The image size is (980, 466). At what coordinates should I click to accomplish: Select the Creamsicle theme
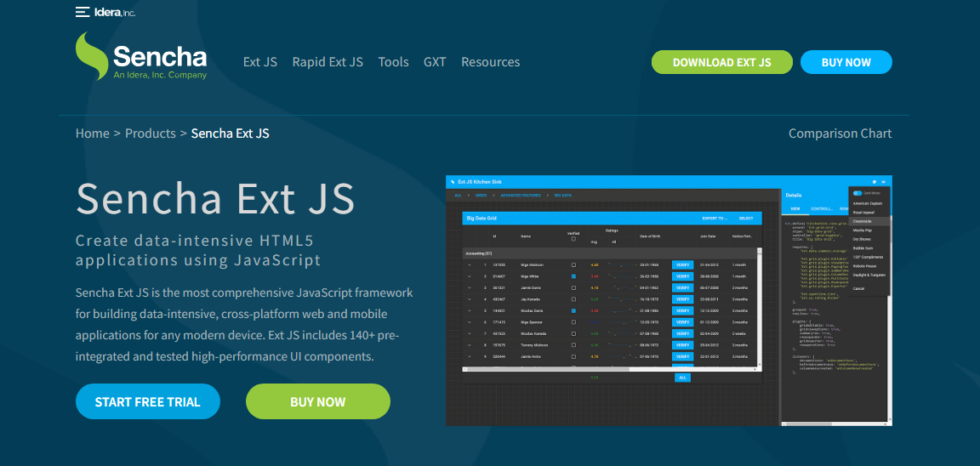pyautogui.click(x=868, y=221)
